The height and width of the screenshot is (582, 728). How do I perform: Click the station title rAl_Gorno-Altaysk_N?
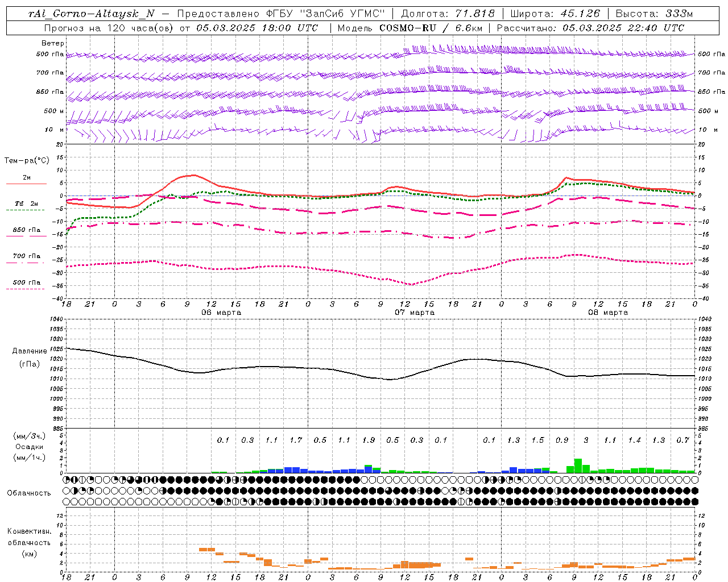[x=91, y=14]
